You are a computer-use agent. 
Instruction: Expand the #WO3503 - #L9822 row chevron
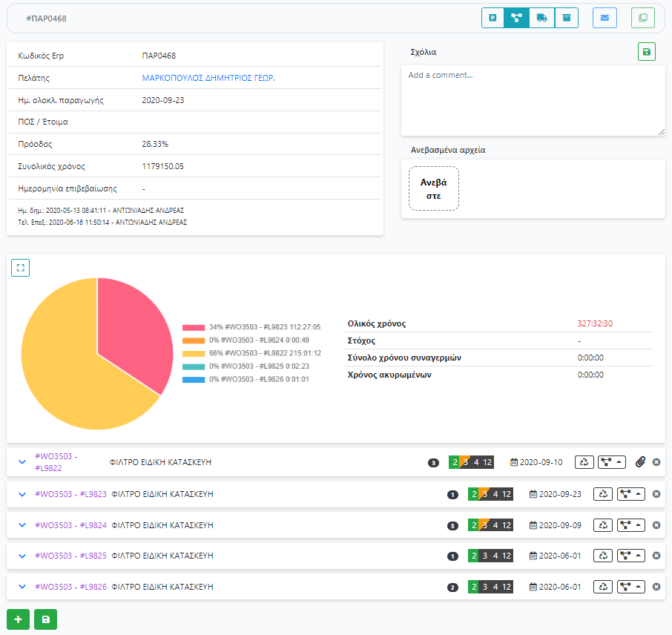(x=22, y=462)
